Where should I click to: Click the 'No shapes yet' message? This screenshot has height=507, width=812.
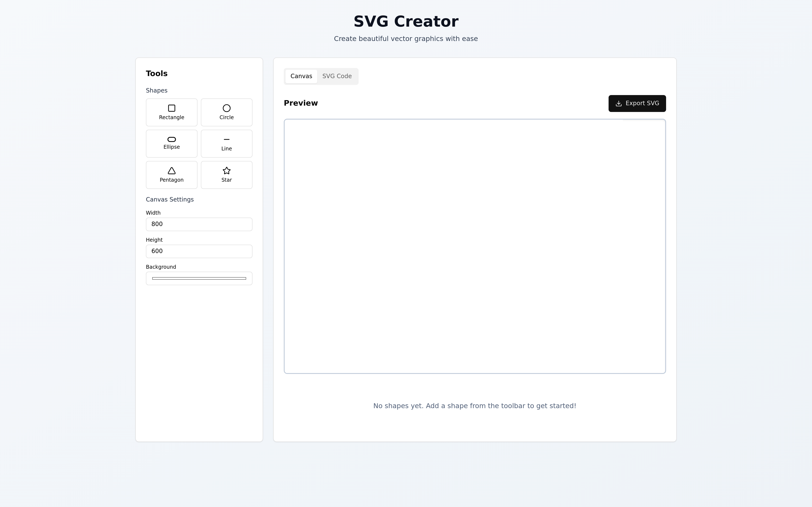click(x=475, y=406)
